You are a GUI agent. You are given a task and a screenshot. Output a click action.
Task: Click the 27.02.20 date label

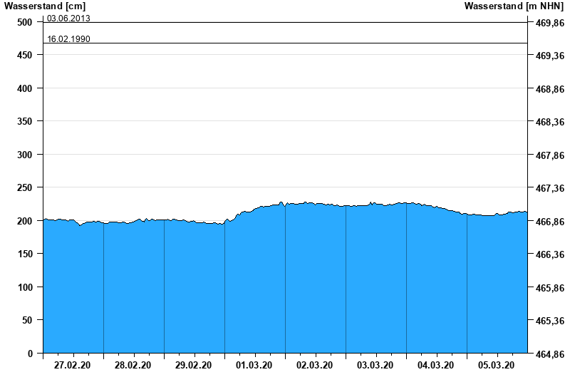(x=73, y=366)
